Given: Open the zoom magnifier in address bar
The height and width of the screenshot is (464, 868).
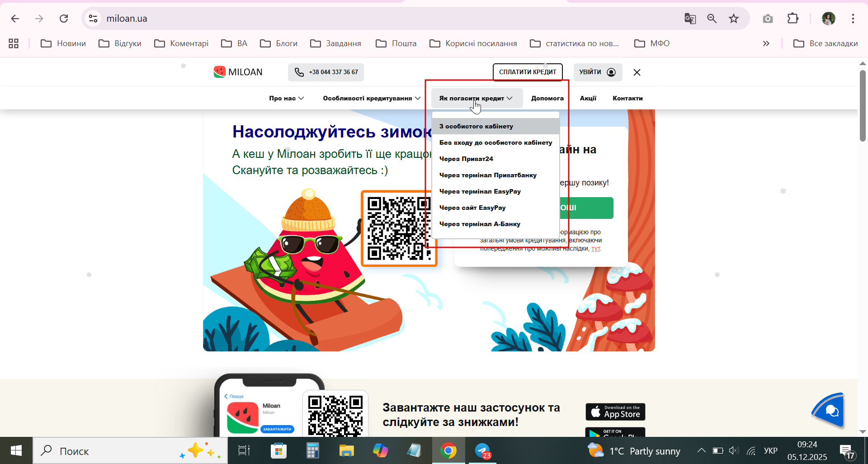Looking at the screenshot, I should [x=712, y=19].
